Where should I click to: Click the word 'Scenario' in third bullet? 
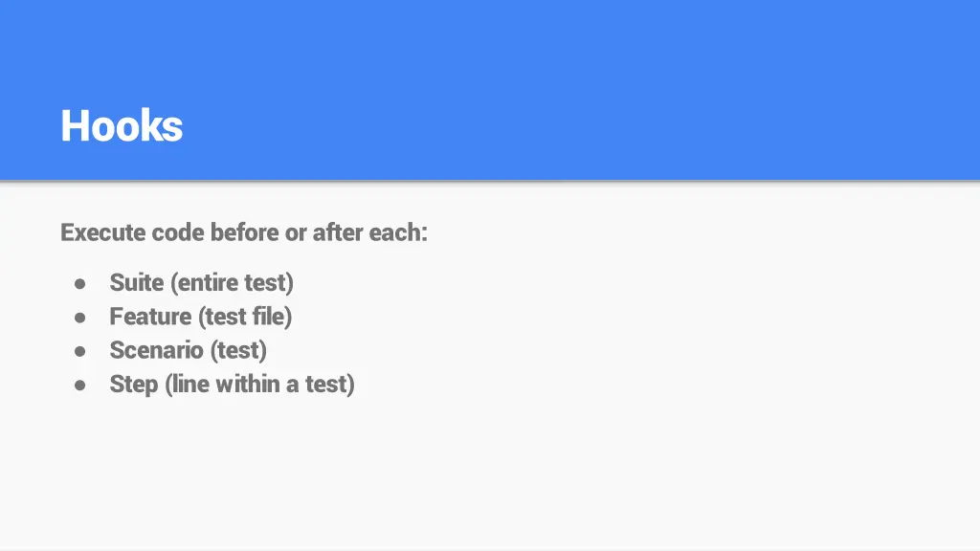point(156,350)
